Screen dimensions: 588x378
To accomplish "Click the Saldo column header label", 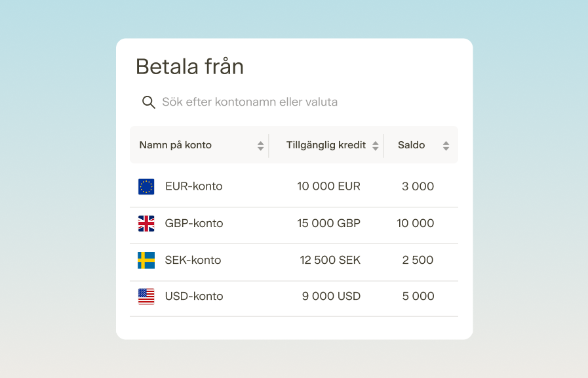I will click(411, 145).
